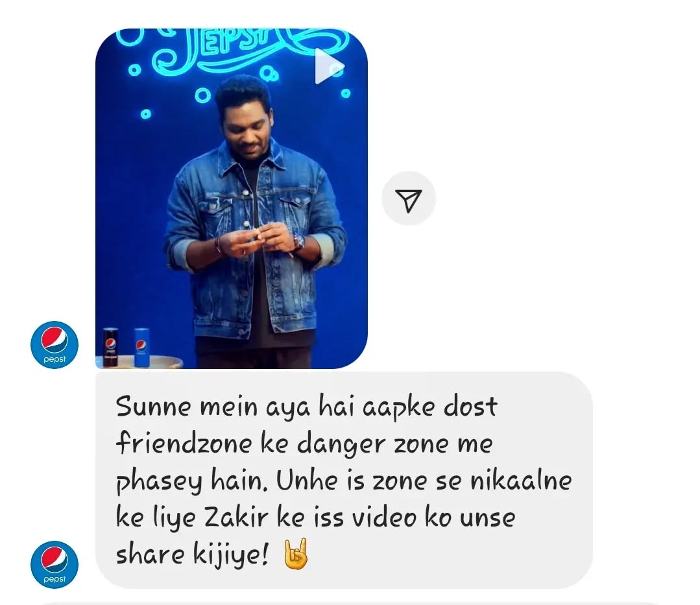Play the shared Pepsi video
Viewport: 700px width, 605px height.
pos(330,66)
